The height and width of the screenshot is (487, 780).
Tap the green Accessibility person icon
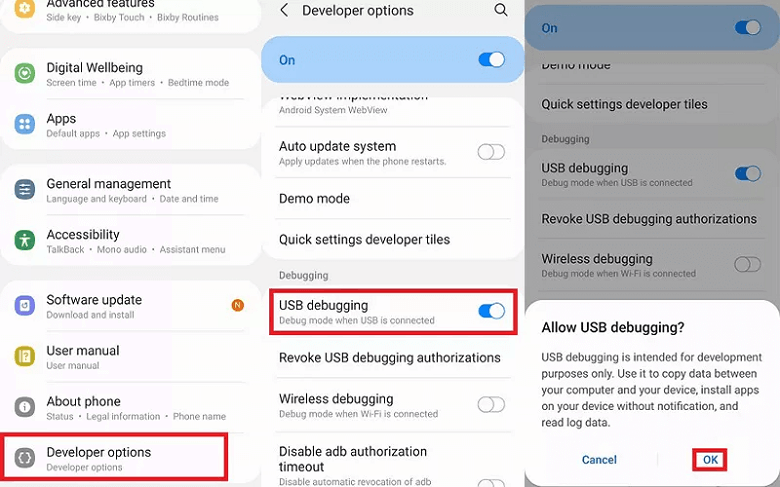(25, 241)
